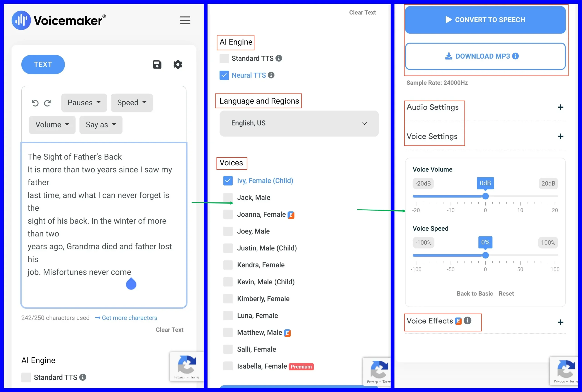This screenshot has height=392, width=582.
Task: Open the Speed dropdown in toolbar
Action: (131, 102)
